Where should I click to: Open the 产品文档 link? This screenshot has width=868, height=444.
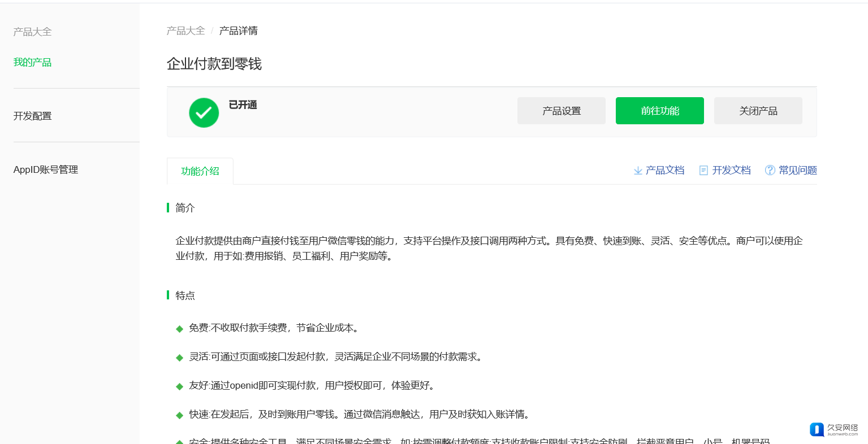[x=665, y=170]
